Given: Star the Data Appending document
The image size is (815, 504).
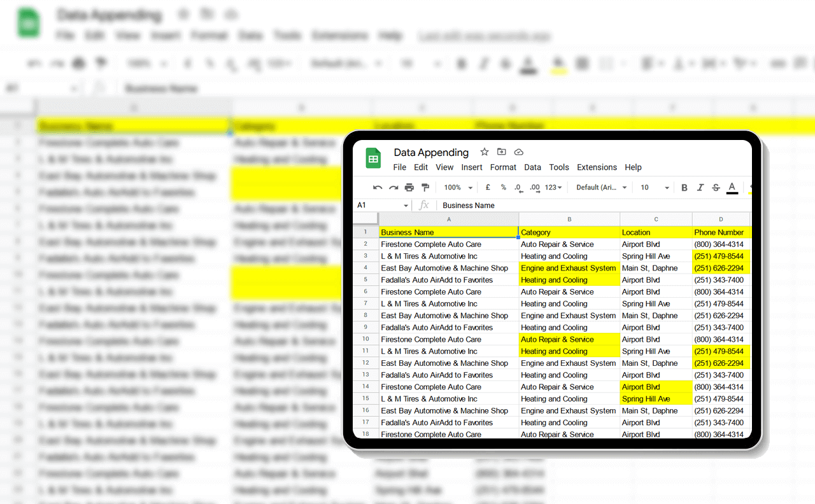Looking at the screenshot, I should [485, 152].
